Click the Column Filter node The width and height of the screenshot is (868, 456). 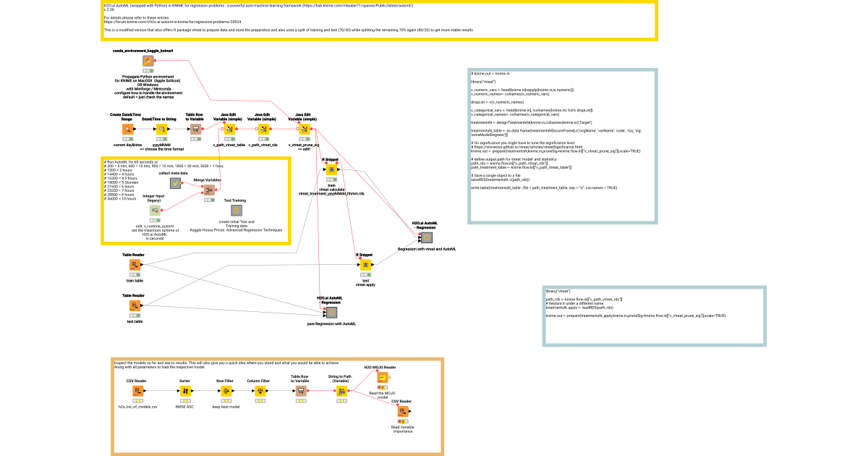click(x=262, y=391)
